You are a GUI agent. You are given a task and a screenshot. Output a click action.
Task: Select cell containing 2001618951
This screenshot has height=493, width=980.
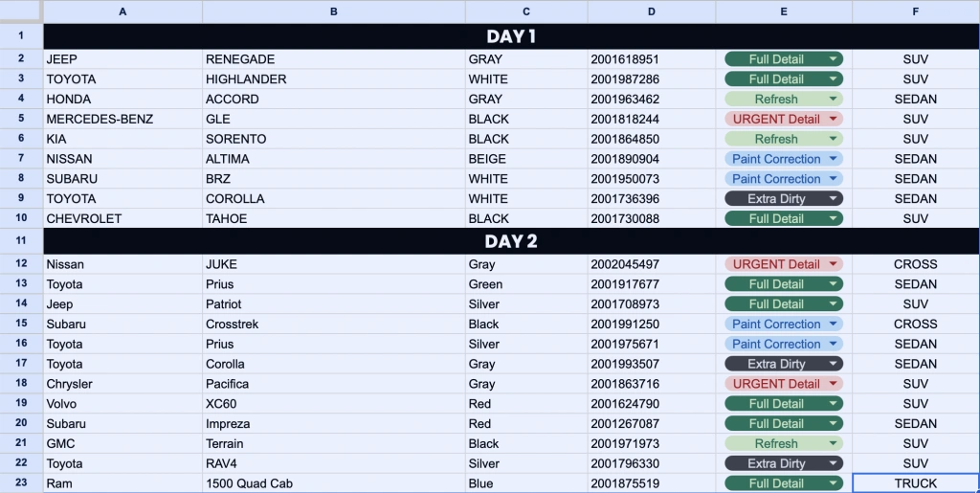coord(651,59)
